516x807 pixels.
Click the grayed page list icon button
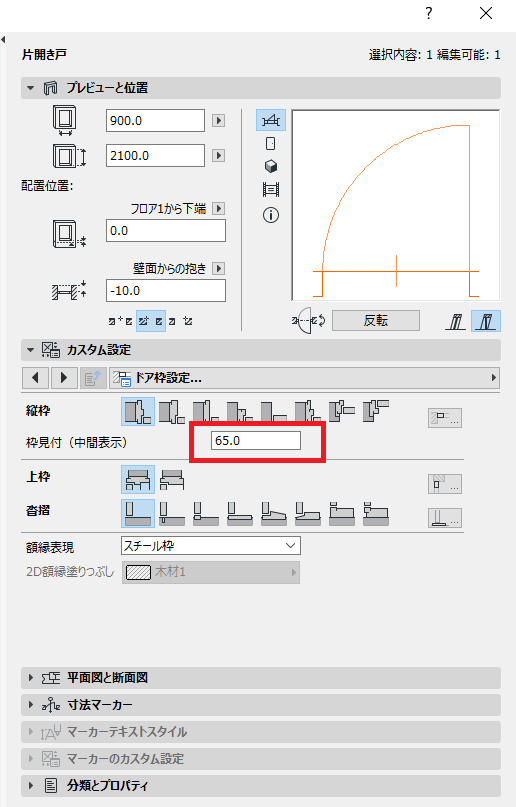point(93,378)
